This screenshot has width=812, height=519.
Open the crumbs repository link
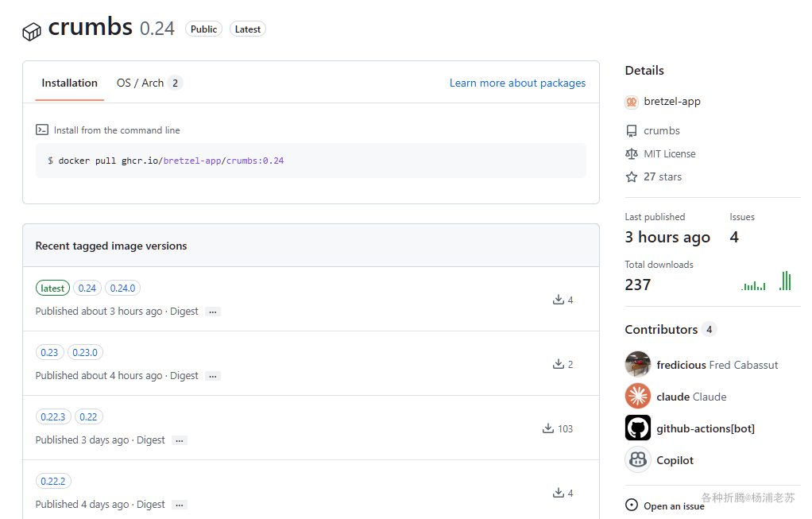click(661, 130)
